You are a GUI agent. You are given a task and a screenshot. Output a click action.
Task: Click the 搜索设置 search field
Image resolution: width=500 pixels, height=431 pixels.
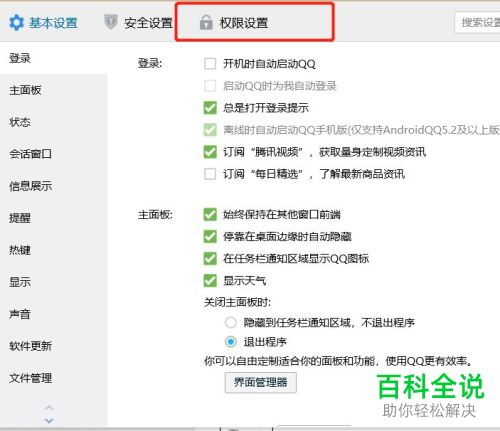pos(477,23)
